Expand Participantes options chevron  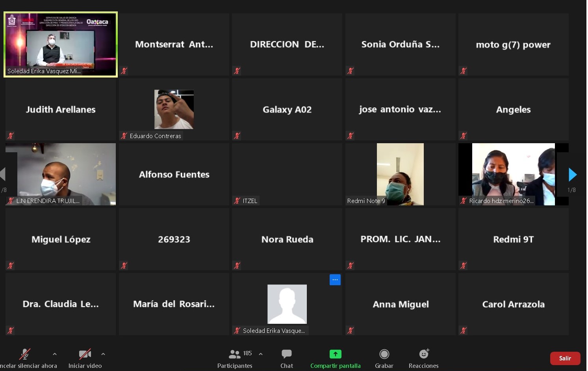[x=261, y=354]
